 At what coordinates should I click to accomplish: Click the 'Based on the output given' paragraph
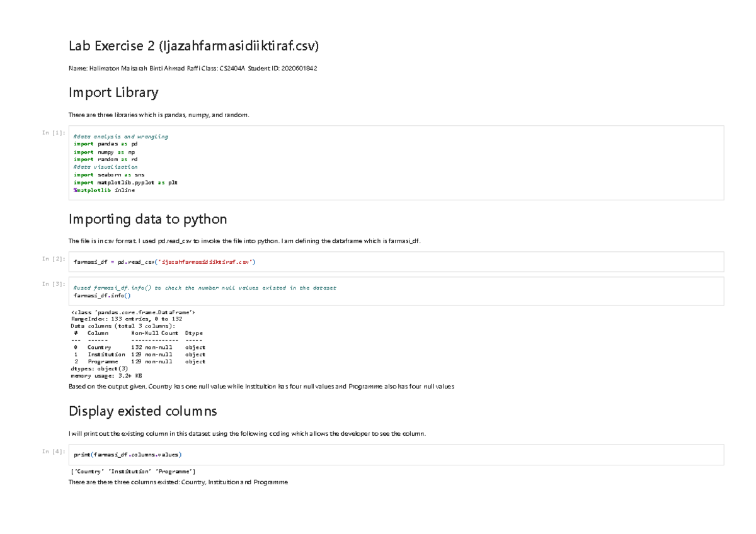(261, 386)
